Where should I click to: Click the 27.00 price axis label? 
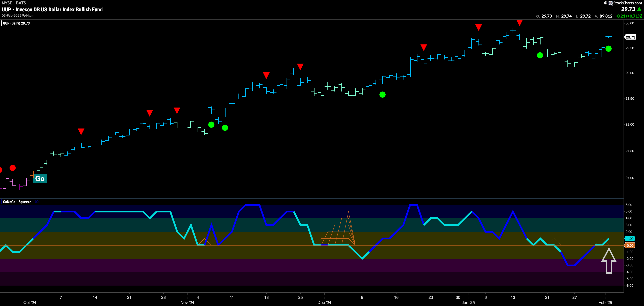coord(630,178)
